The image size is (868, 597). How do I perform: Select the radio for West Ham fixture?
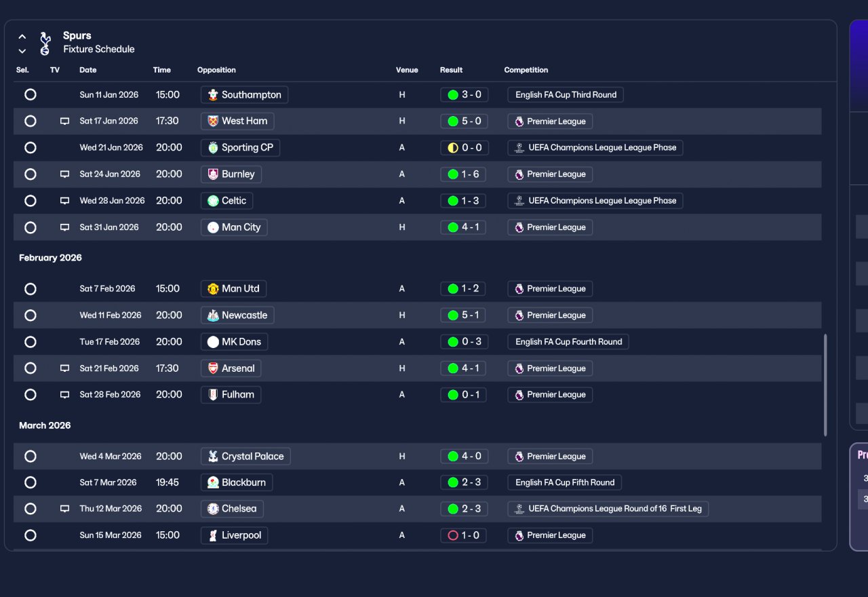pyautogui.click(x=31, y=121)
